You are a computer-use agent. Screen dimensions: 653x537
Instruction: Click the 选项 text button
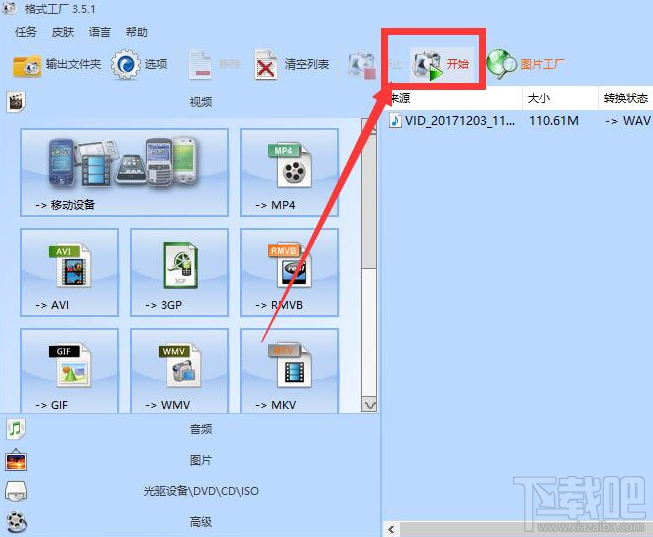156,64
